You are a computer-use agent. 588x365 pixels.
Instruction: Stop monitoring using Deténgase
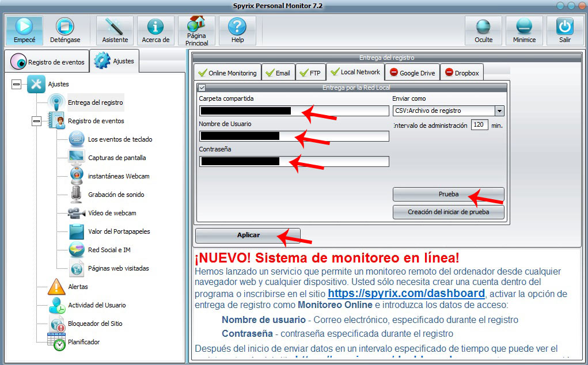click(65, 31)
